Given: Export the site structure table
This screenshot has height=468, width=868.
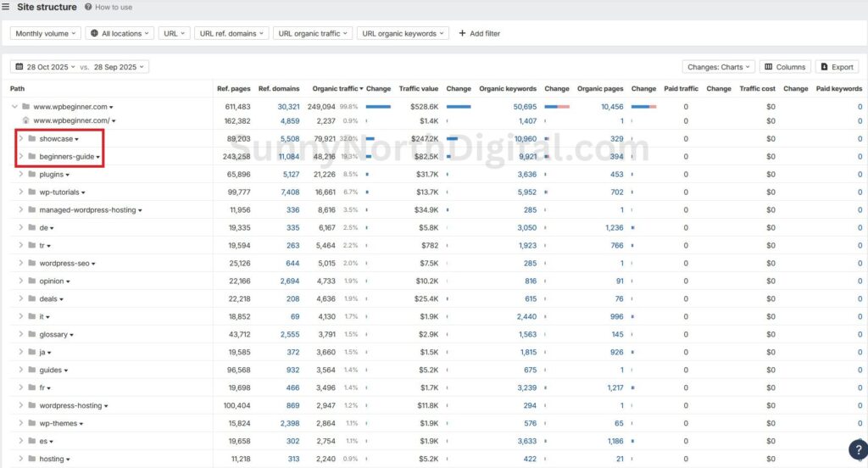Looking at the screenshot, I should [x=837, y=67].
